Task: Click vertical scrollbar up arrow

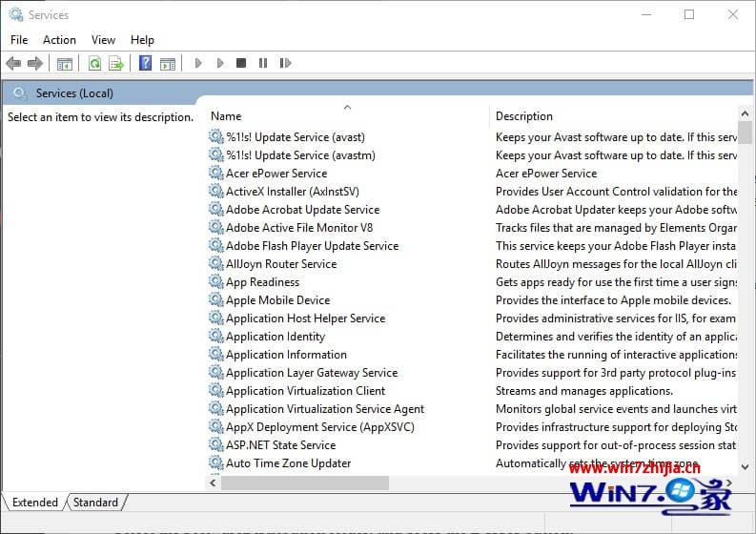Action: coord(745,113)
